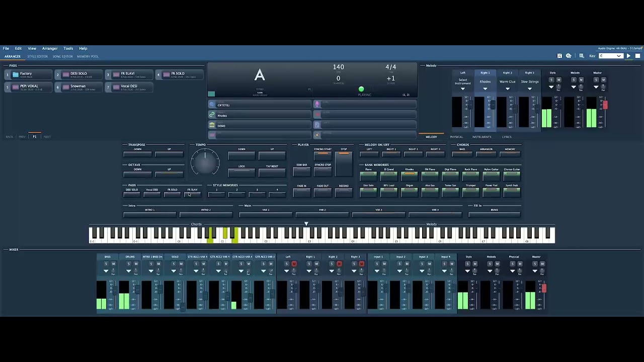Expand the BASS mixer channel dropdown arrow

tap(106, 271)
